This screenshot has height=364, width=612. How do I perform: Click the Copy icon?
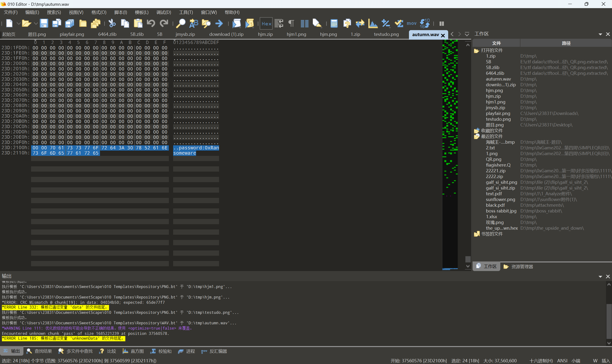[125, 24]
